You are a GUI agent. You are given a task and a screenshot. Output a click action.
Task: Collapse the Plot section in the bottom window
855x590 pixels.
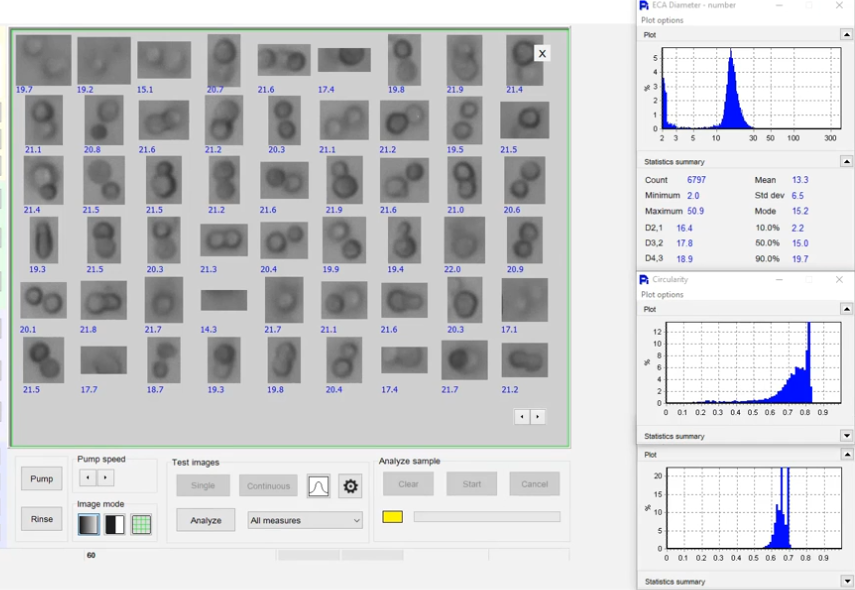[846, 454]
